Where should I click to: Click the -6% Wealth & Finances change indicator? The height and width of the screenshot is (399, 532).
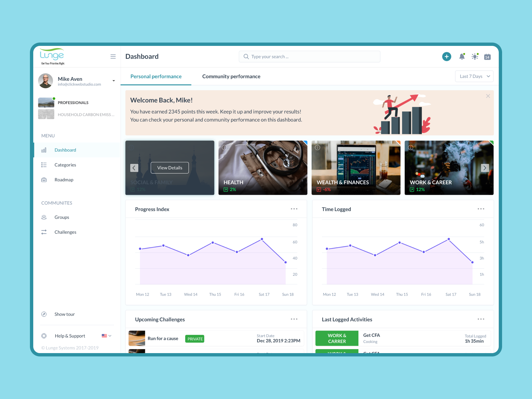324,190
